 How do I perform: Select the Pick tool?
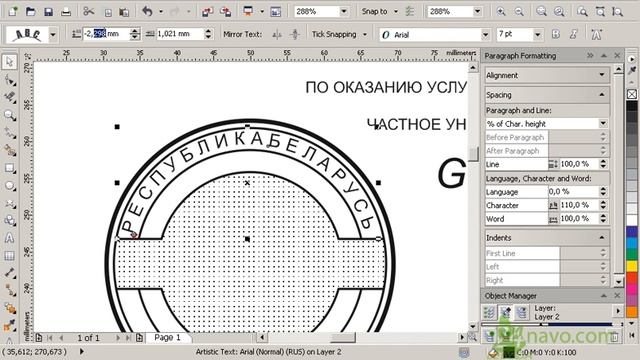click(x=10, y=62)
